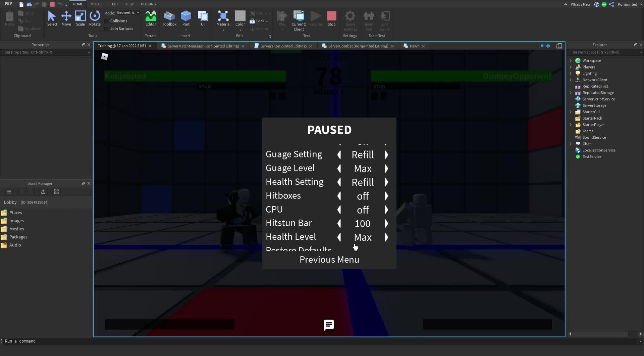Image resolution: width=644 pixels, height=356 pixels.
Task: Expand the Workspace tree item
Action: [571, 60]
